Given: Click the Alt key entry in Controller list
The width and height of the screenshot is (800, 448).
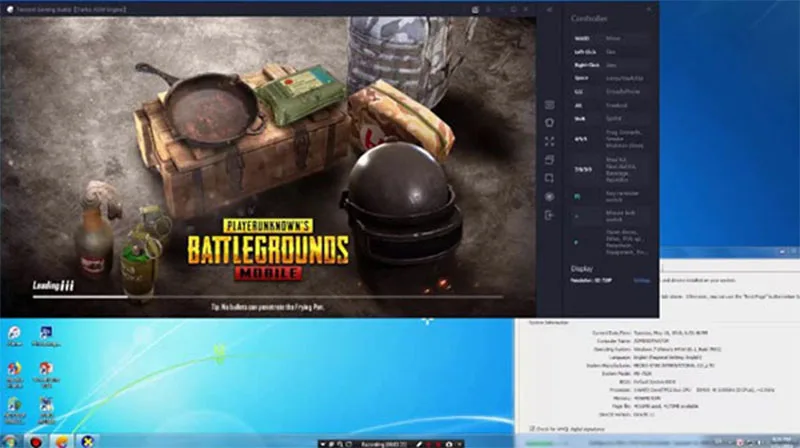Looking at the screenshot, I should click(610, 105).
